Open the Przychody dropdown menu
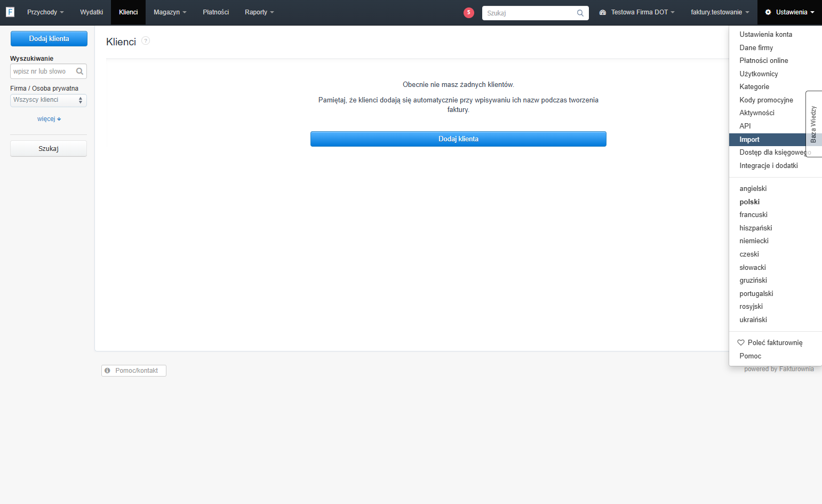 coord(45,12)
